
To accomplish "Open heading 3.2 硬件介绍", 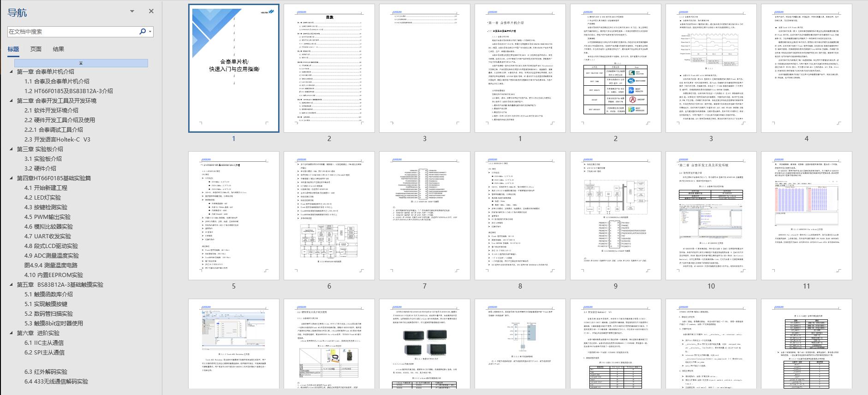I will [40, 168].
